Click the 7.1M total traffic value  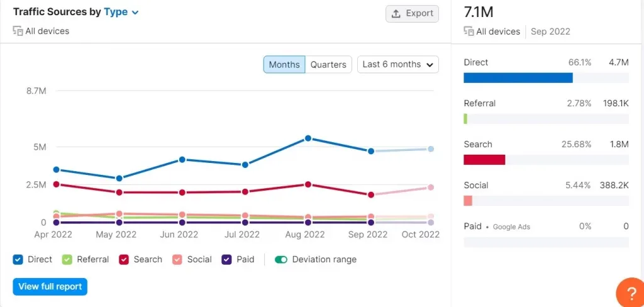479,13
